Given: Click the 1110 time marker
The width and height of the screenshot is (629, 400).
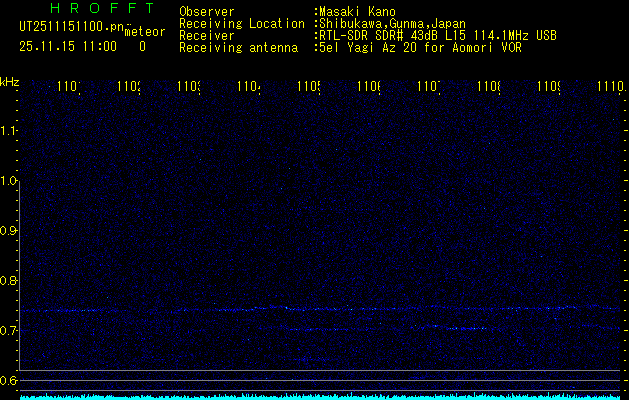Looking at the screenshot, I should [x=609, y=88].
